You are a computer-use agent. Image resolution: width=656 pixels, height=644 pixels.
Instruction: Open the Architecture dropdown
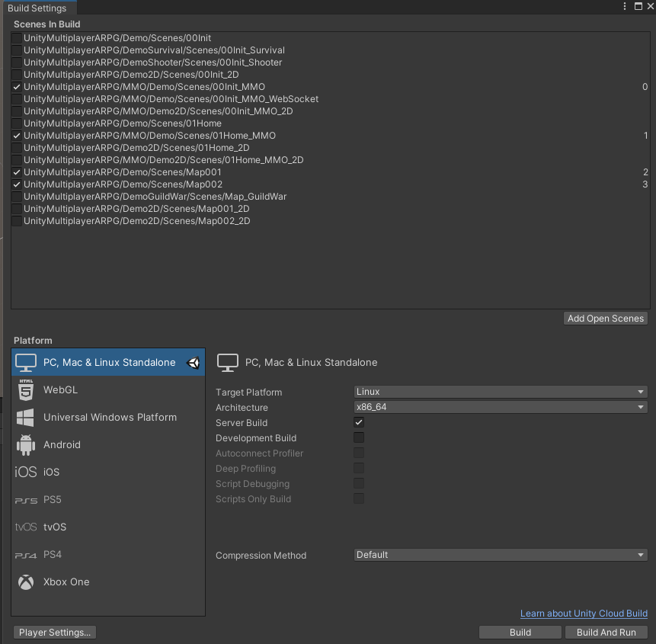tap(500, 406)
